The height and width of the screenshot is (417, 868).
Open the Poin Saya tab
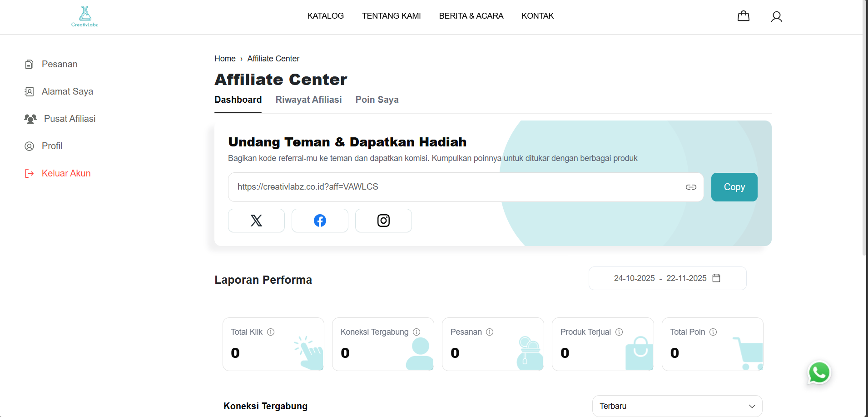click(377, 100)
